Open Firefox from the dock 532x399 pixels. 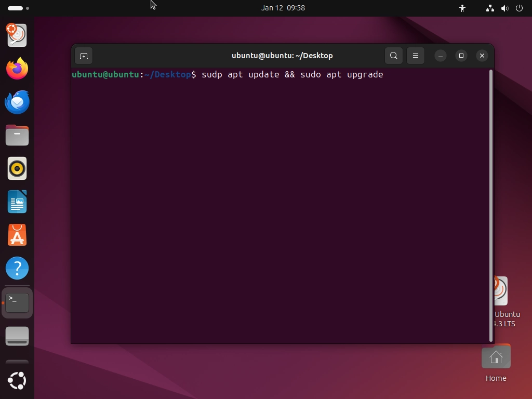coord(17,69)
